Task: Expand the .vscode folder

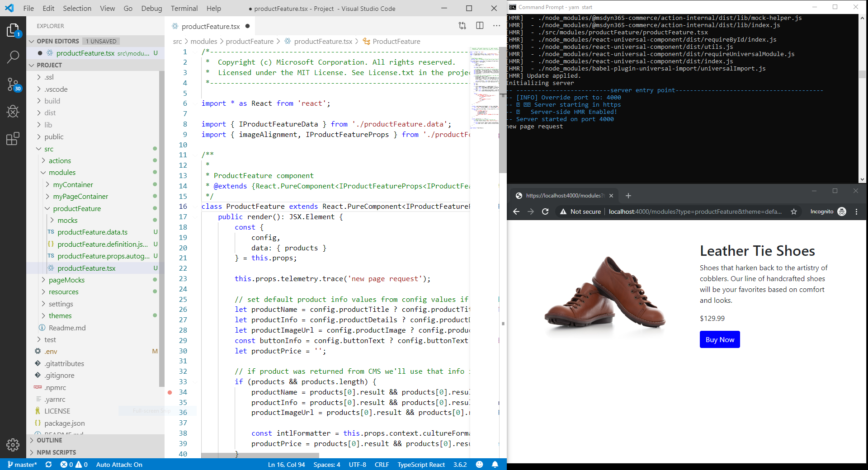Action: [x=56, y=89]
